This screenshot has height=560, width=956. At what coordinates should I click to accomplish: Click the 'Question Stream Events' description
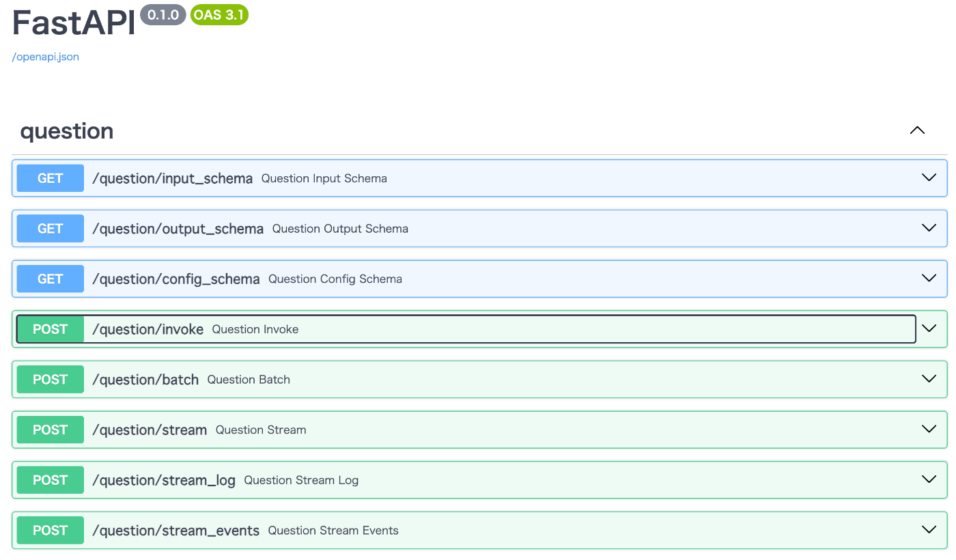coord(333,531)
